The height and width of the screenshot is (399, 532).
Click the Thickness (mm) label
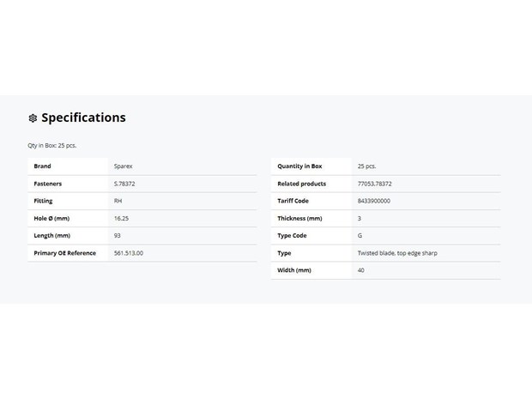[x=299, y=218]
